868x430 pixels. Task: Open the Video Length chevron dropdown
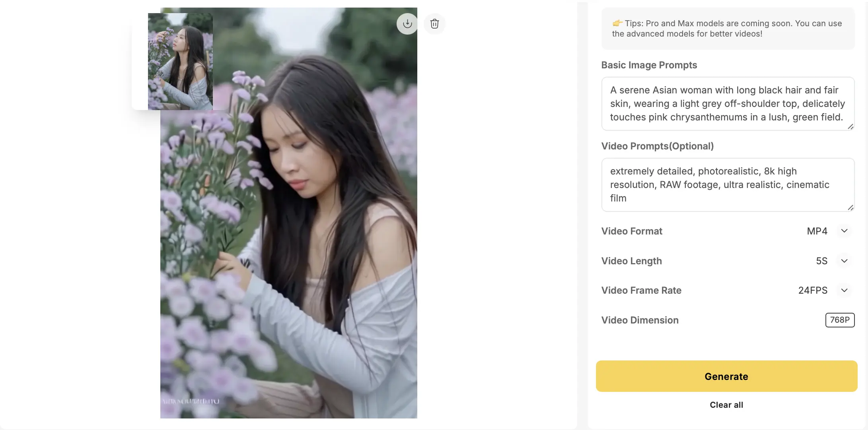[x=844, y=261]
